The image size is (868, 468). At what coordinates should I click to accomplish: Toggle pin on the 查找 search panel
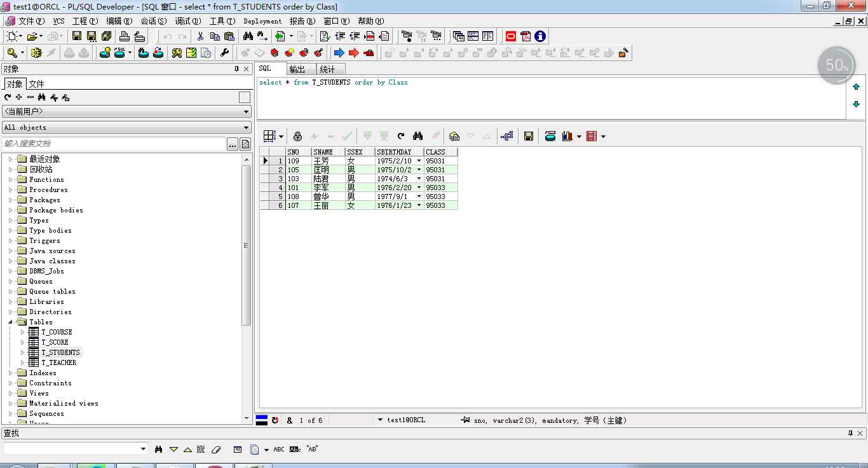850,433
